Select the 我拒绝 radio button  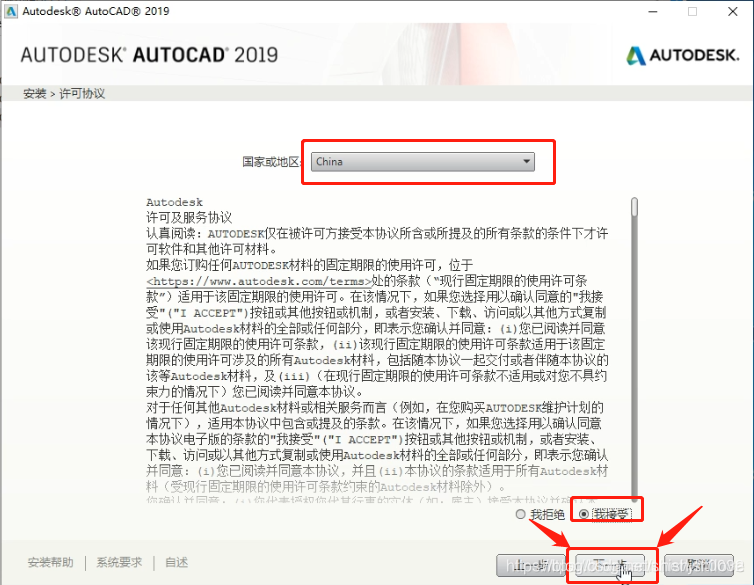coord(520,514)
